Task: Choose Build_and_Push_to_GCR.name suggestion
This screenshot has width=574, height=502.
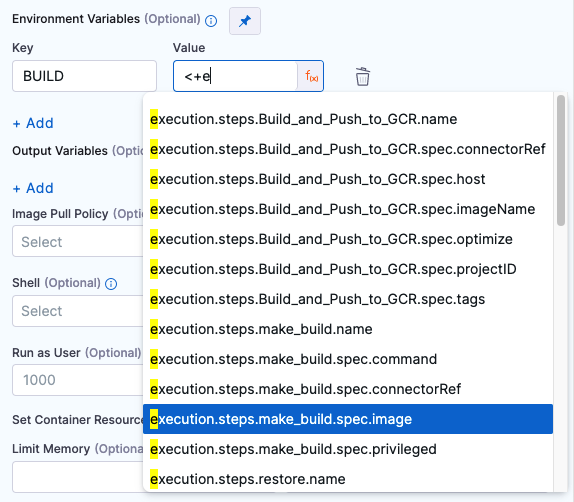Action: pyautogui.click(x=348, y=119)
